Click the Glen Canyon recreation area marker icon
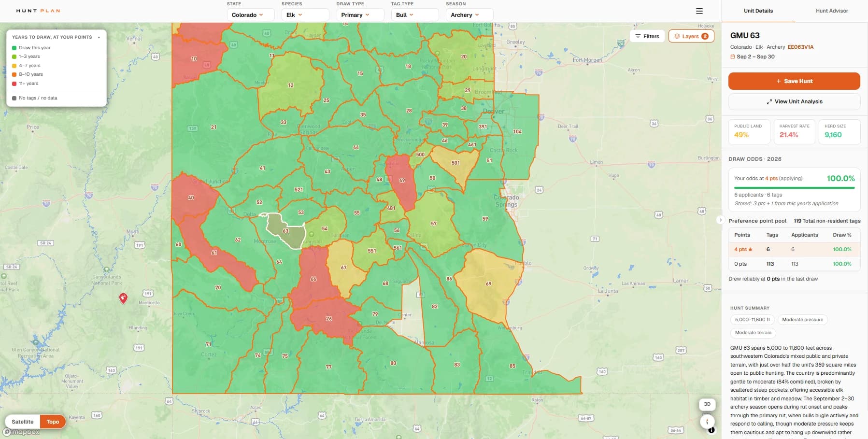Image resolution: width=868 pixels, height=439 pixels. click(36, 342)
